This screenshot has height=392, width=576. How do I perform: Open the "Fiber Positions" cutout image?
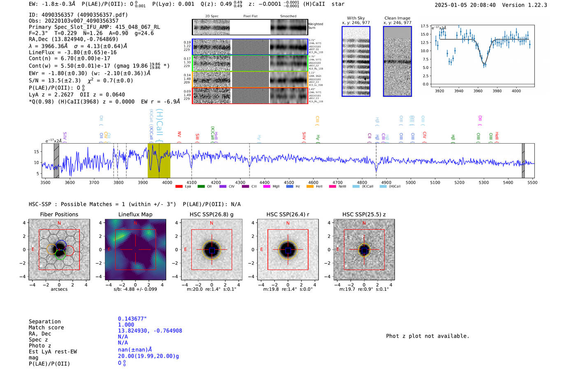click(59, 250)
